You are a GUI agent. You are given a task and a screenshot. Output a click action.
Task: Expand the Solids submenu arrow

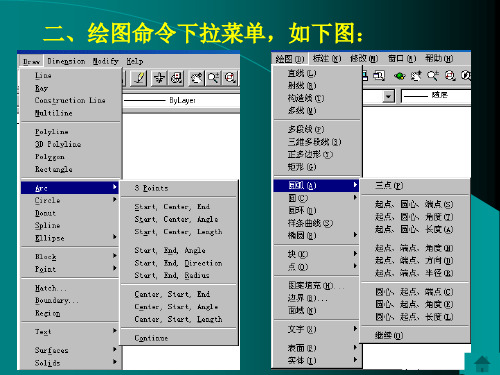115,362
